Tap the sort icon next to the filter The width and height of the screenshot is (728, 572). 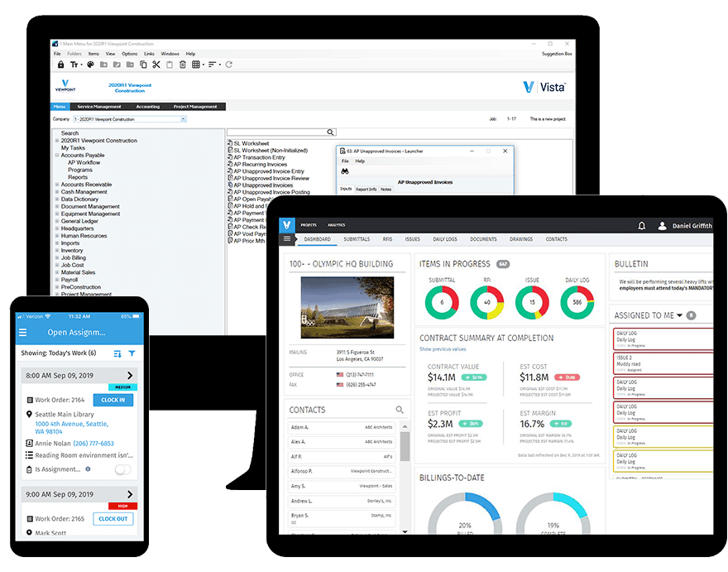point(117,353)
